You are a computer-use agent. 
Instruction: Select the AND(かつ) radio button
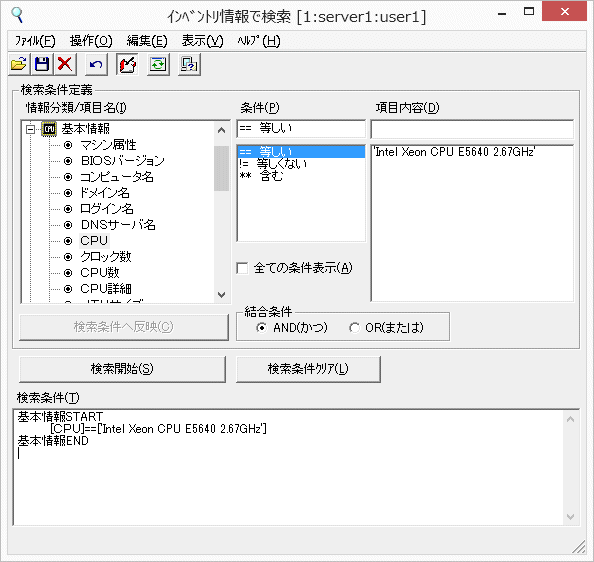[261, 328]
